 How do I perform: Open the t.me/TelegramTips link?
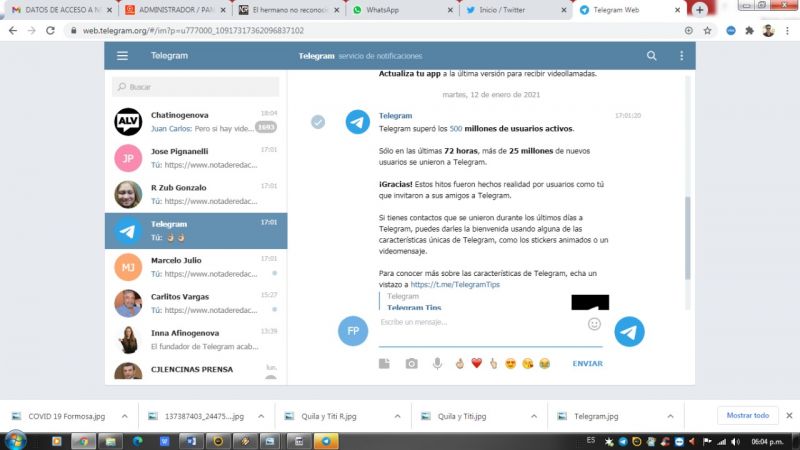(455, 285)
